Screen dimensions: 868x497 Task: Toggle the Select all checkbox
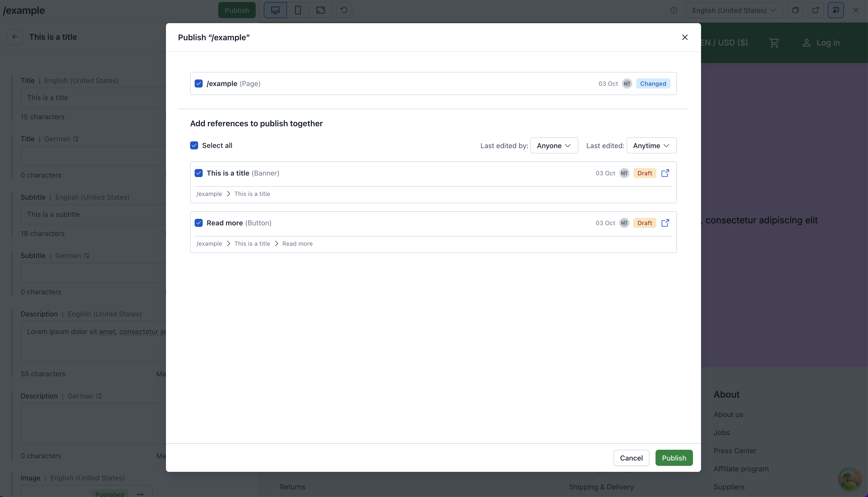194,145
